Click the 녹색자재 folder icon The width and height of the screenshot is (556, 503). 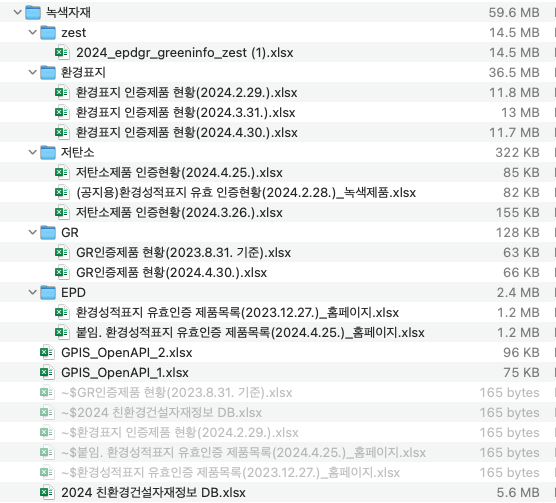tap(33, 12)
